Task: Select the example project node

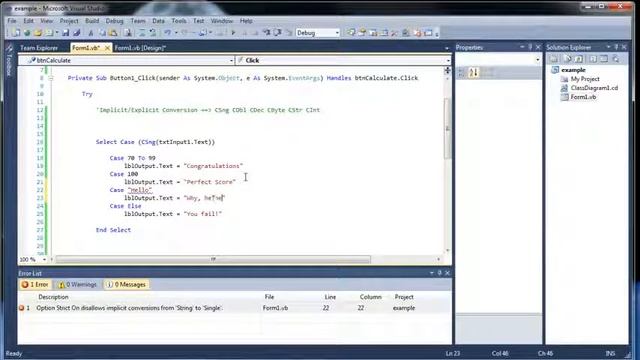Action: pyautogui.click(x=573, y=70)
